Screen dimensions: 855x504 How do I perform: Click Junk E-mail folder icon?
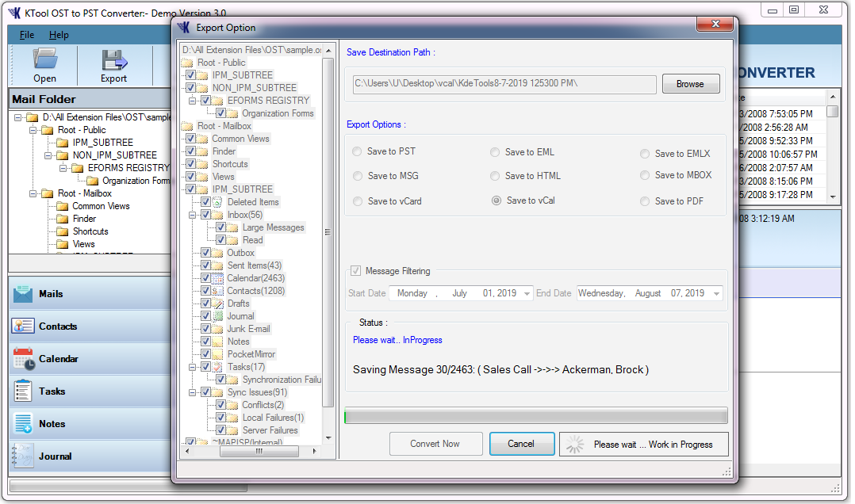tap(217, 329)
